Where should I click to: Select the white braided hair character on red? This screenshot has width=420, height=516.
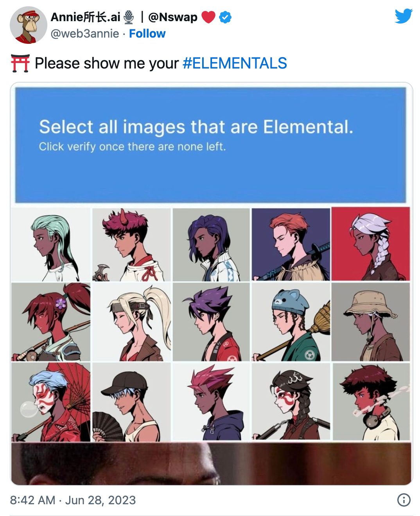371,244
